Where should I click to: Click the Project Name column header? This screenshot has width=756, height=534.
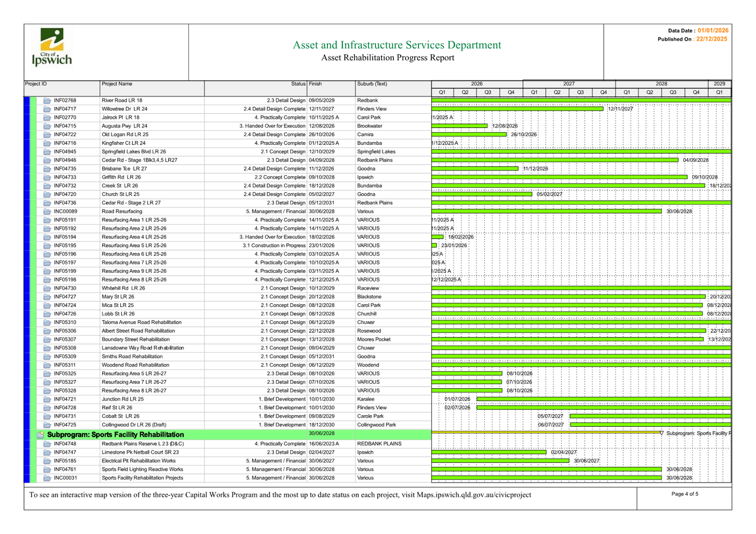coord(117,84)
